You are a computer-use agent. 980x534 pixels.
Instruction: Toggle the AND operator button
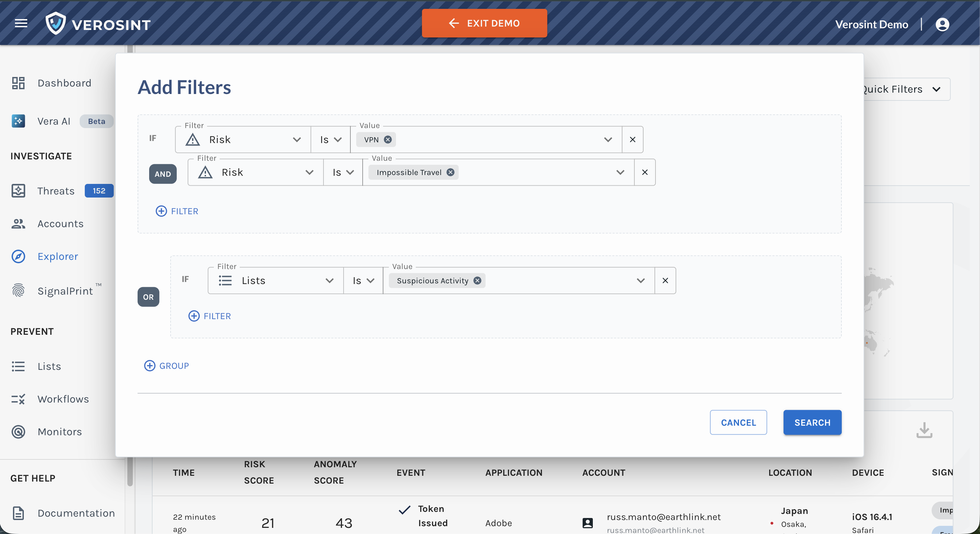[x=162, y=174]
